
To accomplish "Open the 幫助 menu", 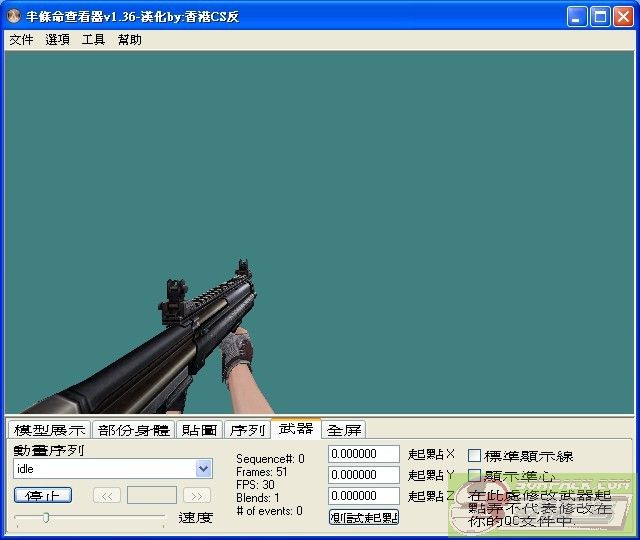I will pyautogui.click(x=129, y=40).
